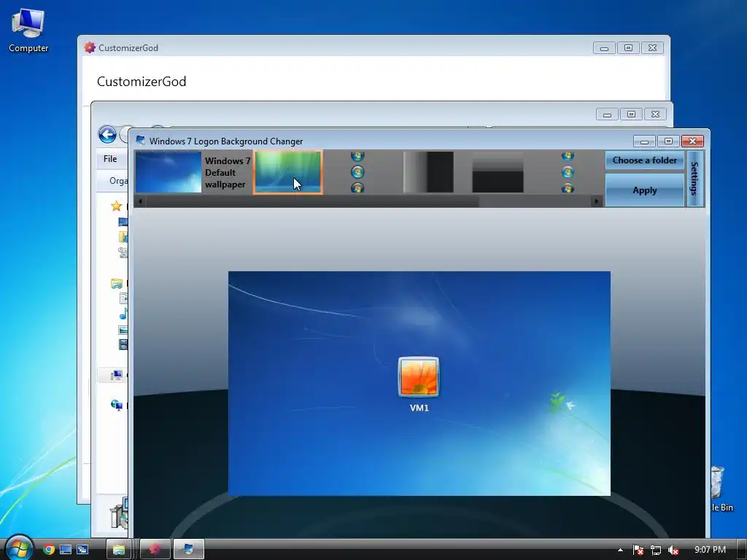Screen dimensions: 747x560
Task: Select the dark horizontal-band thumbnail
Action: pos(498,172)
